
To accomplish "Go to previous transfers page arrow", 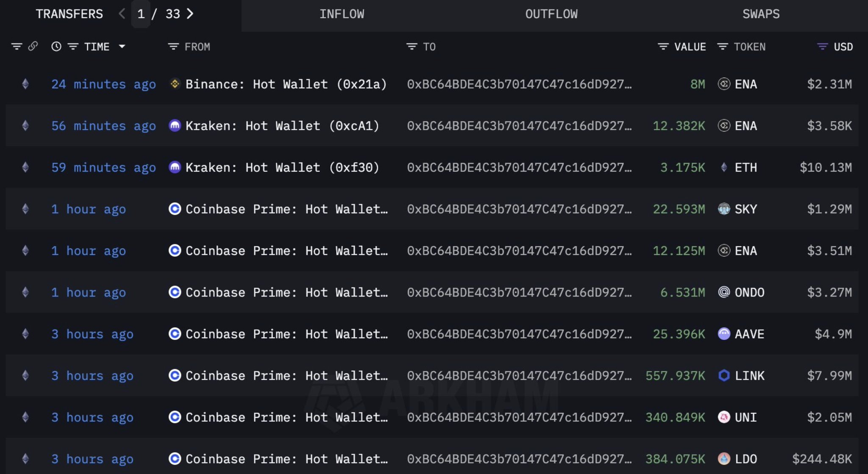I will coord(122,14).
